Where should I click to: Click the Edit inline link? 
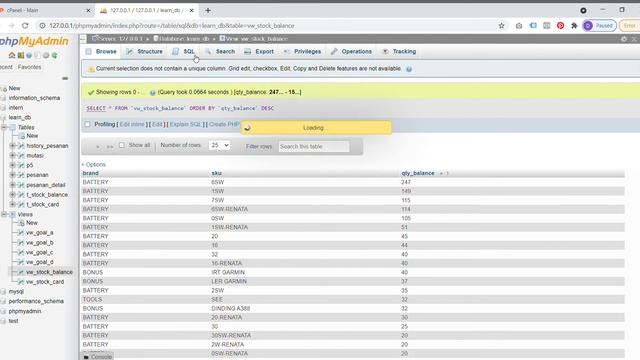132,124
